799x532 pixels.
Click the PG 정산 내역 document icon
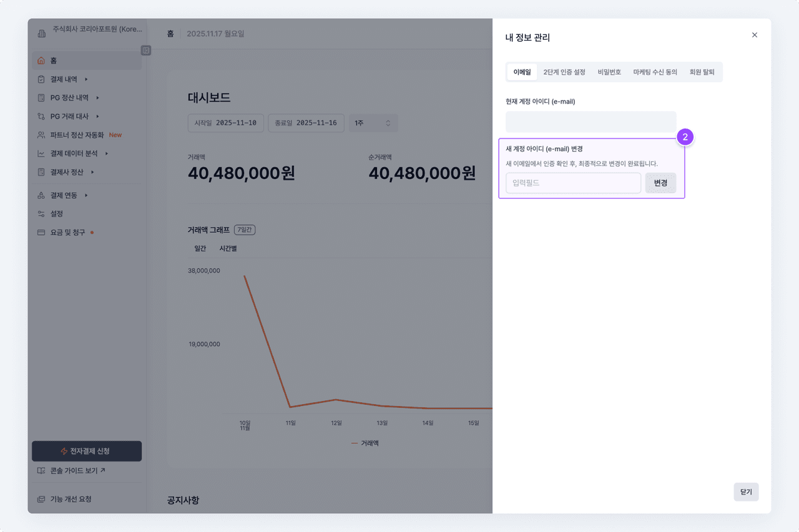[41, 98]
